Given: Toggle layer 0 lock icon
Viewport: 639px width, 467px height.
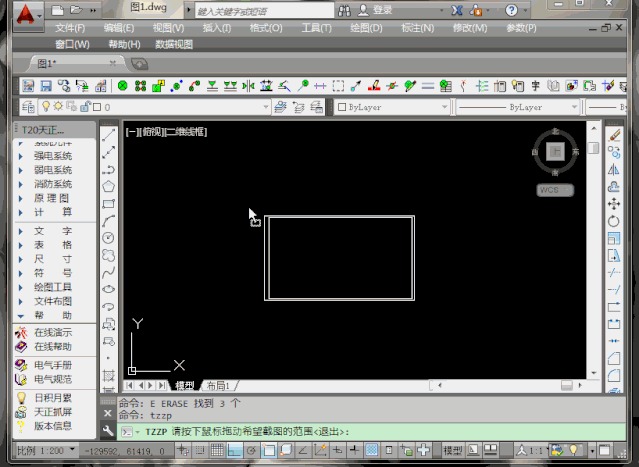Looking at the screenshot, I should [85, 107].
